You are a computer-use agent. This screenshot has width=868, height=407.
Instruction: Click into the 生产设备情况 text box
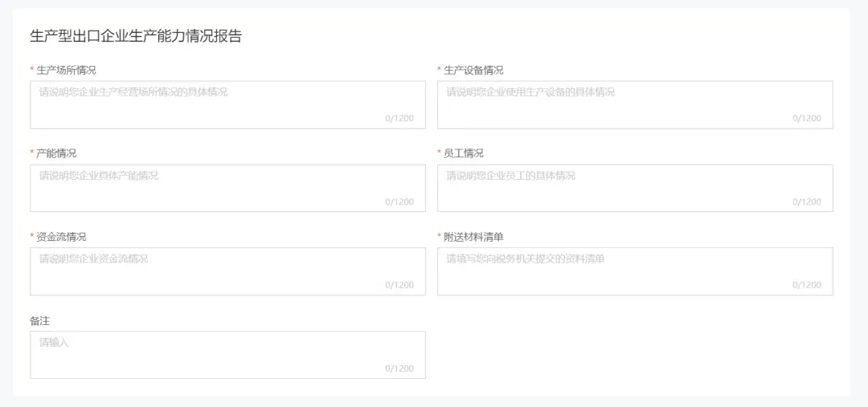coord(635,105)
